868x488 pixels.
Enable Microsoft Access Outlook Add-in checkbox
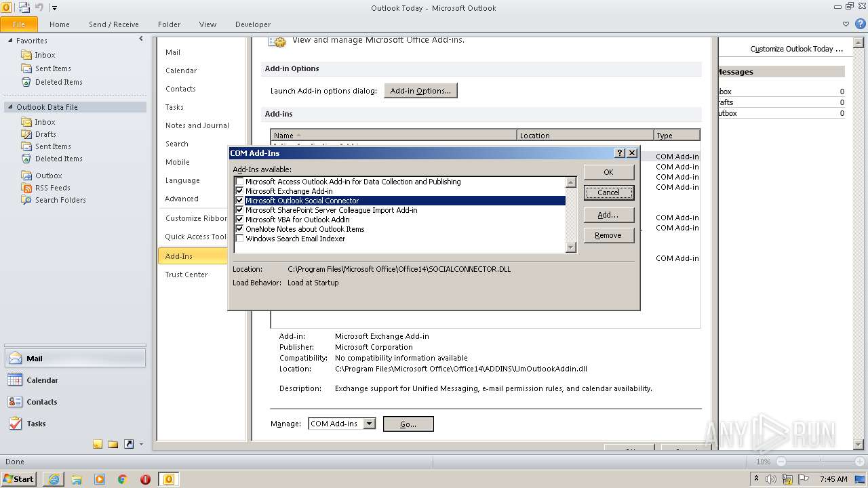239,182
